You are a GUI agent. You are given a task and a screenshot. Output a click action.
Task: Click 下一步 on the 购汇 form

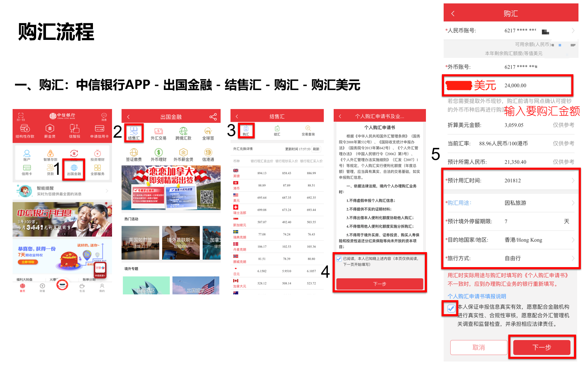point(542,348)
